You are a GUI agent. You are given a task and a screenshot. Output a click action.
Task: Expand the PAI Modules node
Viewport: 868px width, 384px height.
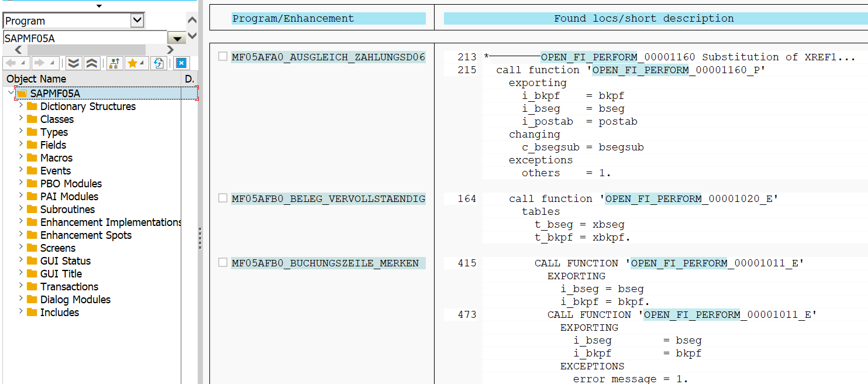[x=21, y=196]
